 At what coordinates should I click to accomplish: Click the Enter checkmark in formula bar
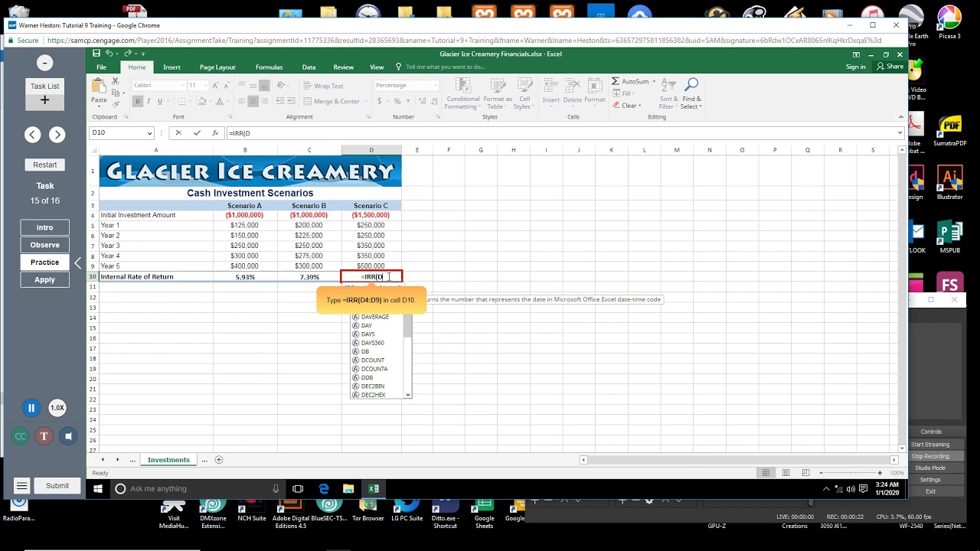(197, 133)
